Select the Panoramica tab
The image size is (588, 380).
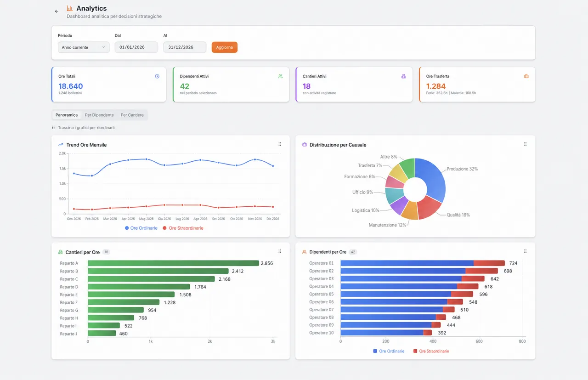67,115
